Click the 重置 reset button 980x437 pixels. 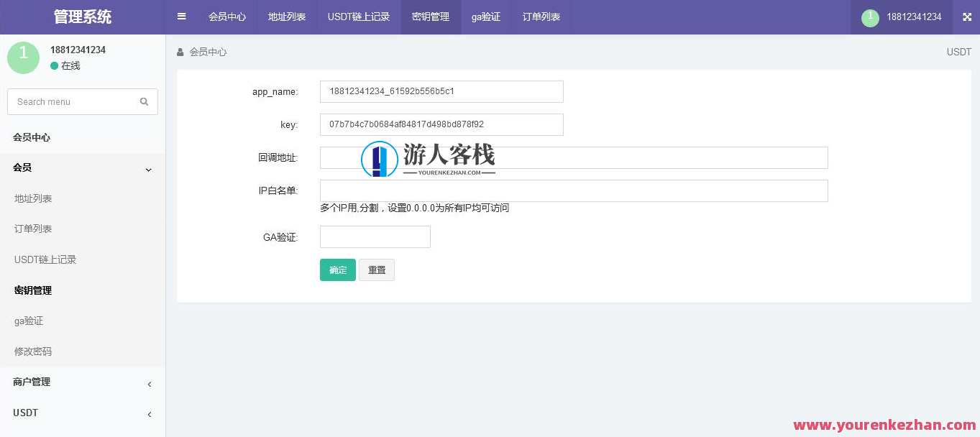coord(377,270)
